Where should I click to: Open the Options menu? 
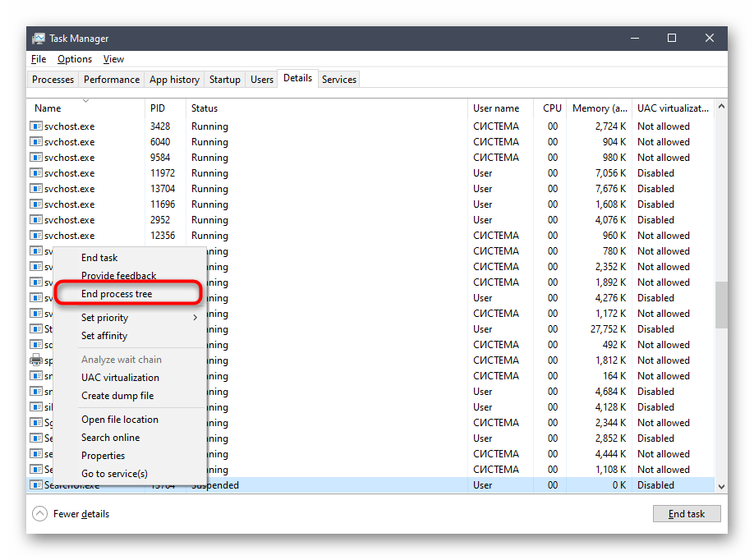(x=75, y=59)
